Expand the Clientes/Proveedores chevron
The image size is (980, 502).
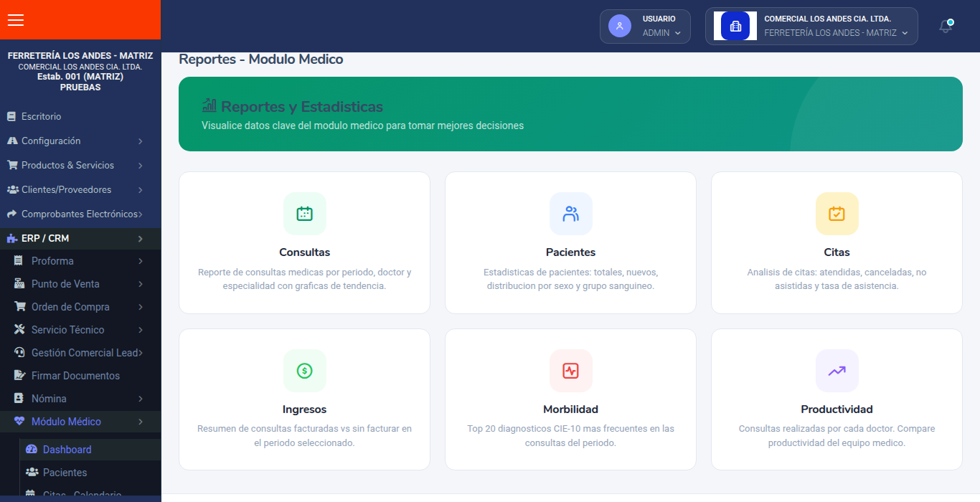coord(141,190)
